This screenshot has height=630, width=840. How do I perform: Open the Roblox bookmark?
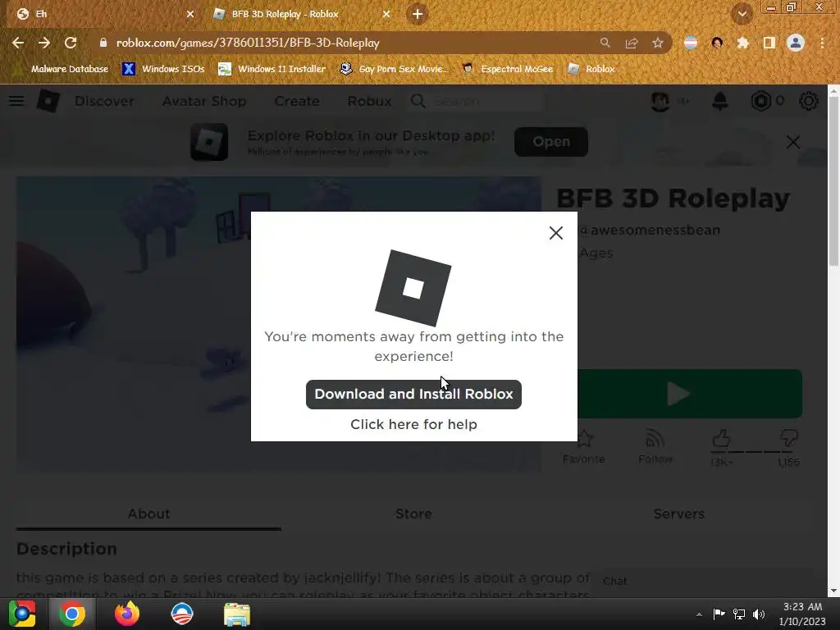(591, 69)
